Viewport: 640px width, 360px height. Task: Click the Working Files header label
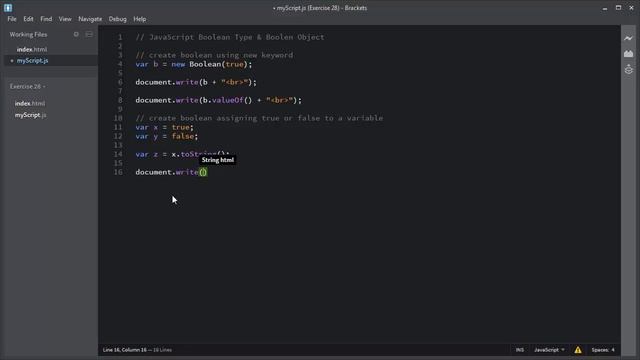[28, 35]
